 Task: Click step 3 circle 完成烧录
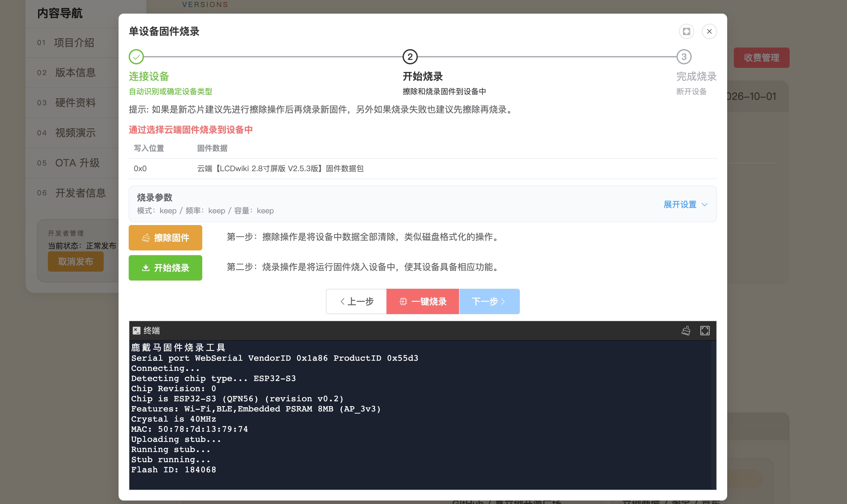pos(684,57)
